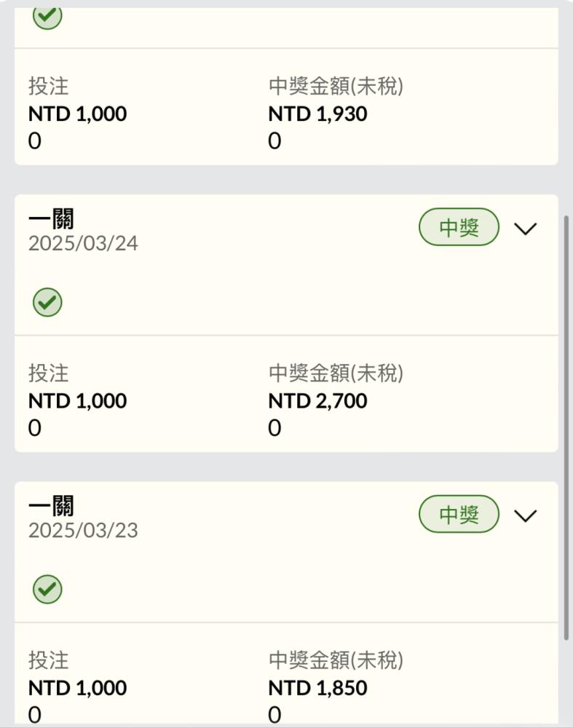Click the 中獎 badge on the 2025/03/24 card
The width and height of the screenshot is (573, 728).
point(459,227)
